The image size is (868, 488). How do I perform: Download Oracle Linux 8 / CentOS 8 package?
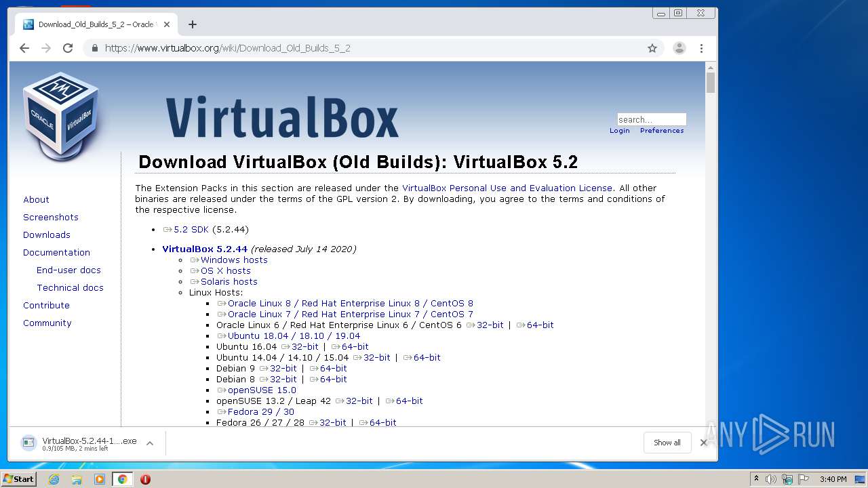[345, 303]
